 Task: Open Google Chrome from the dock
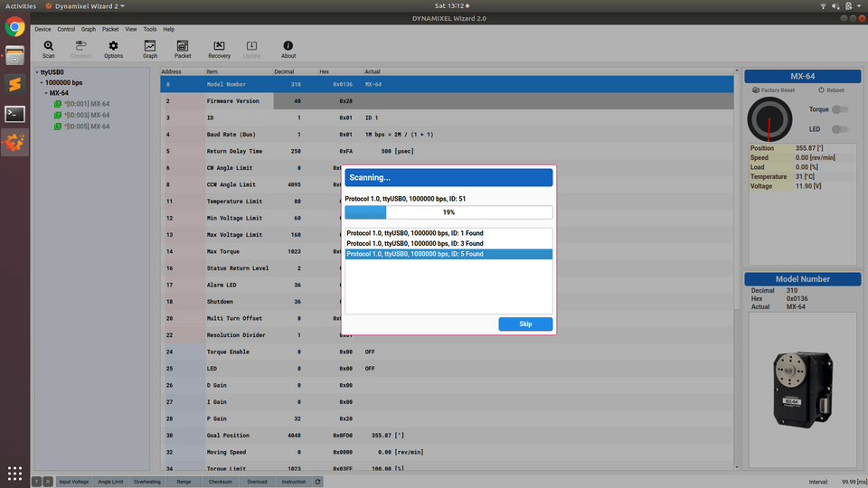tap(15, 26)
